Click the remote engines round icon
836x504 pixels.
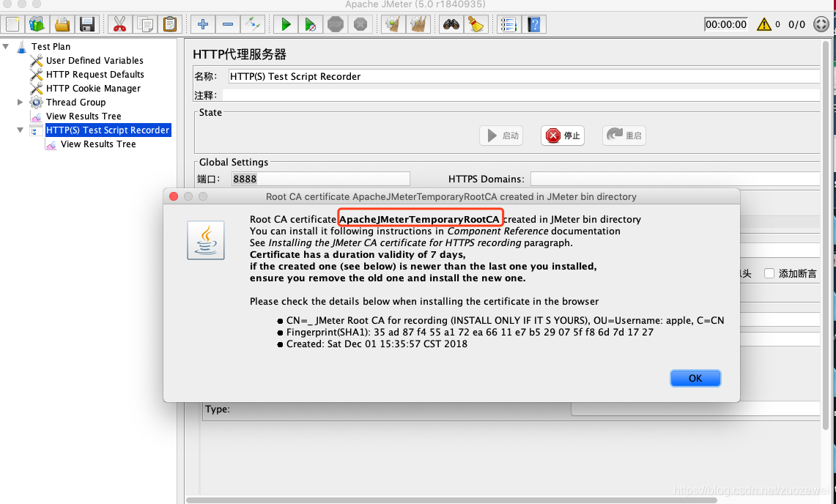coord(821,24)
